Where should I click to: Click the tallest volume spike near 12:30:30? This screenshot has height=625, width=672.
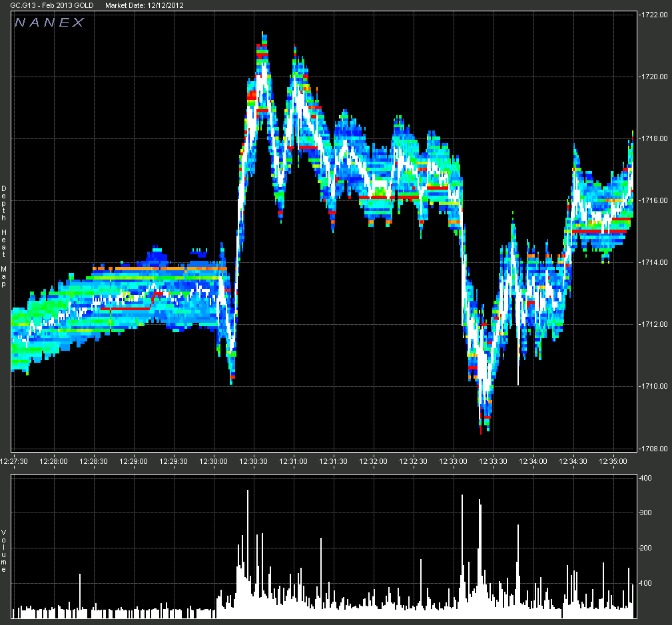pyautogui.click(x=248, y=552)
